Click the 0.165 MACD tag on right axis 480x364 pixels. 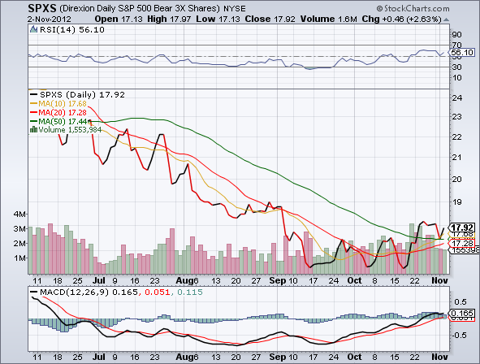[x=462, y=313]
